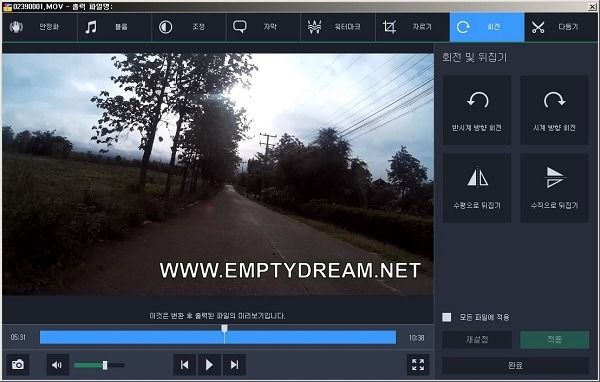Adjust the green volume slider
Viewport: 600px width, 382px height.
(x=99, y=365)
